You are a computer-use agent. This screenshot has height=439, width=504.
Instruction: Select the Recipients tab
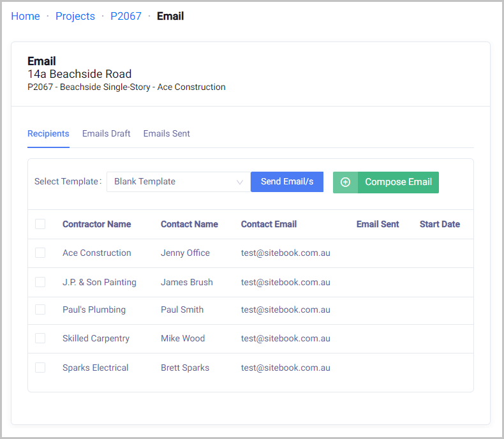pos(48,133)
